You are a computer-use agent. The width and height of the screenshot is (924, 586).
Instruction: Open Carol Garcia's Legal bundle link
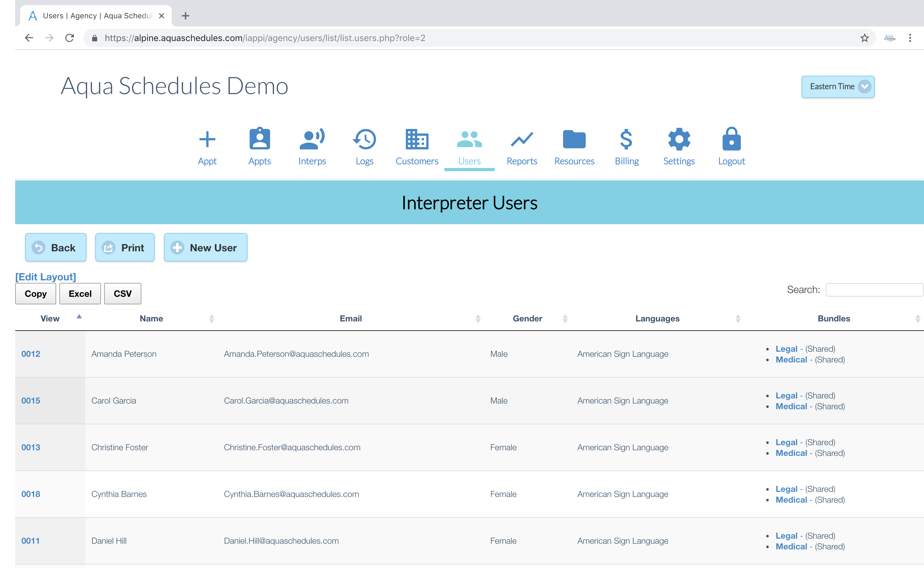[787, 396]
